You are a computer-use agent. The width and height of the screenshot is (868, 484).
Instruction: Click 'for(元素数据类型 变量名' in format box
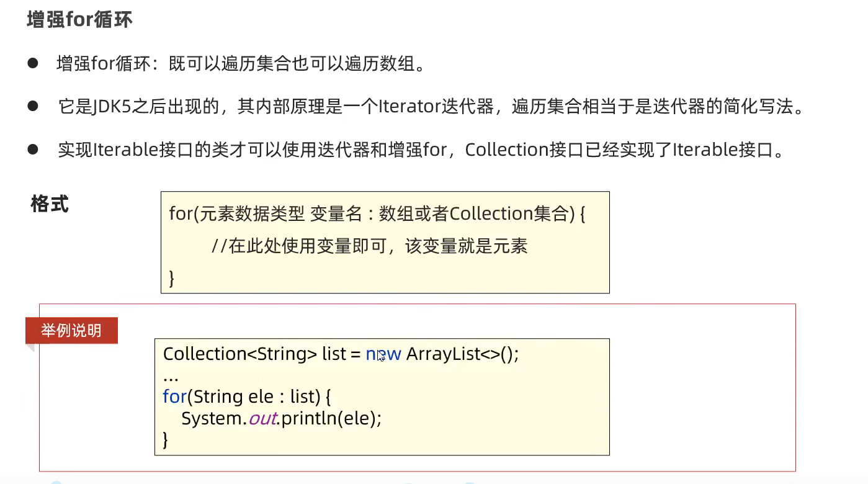(x=266, y=214)
